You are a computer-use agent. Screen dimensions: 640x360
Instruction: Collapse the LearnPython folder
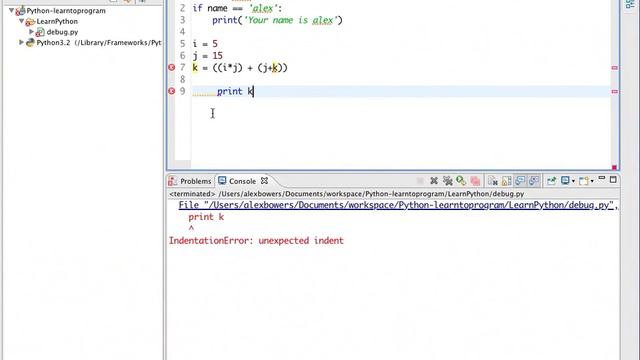22,21
